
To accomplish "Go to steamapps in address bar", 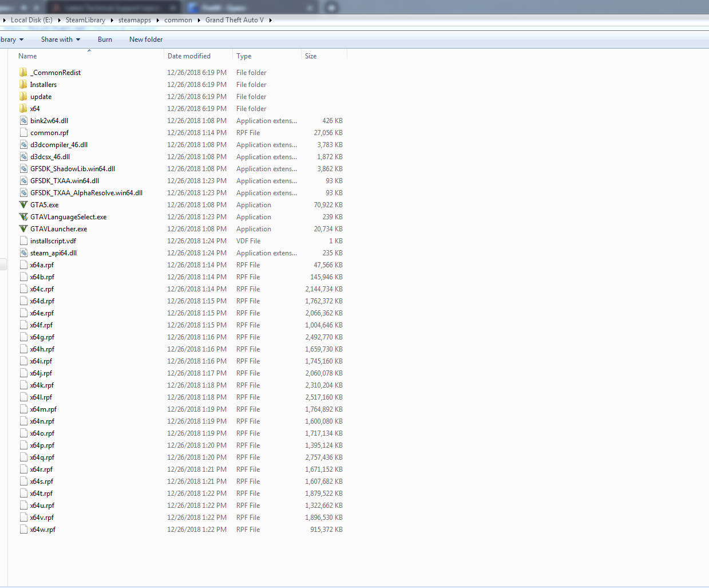I will 134,20.
